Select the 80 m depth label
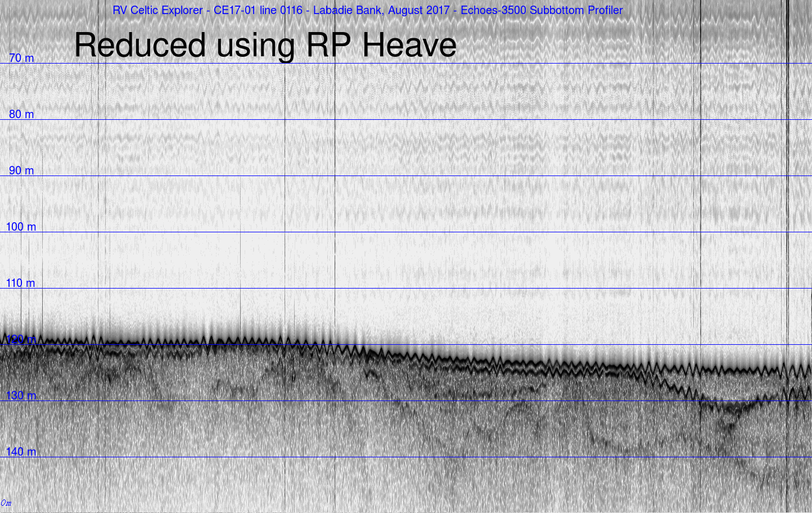The image size is (812, 513). point(21,114)
